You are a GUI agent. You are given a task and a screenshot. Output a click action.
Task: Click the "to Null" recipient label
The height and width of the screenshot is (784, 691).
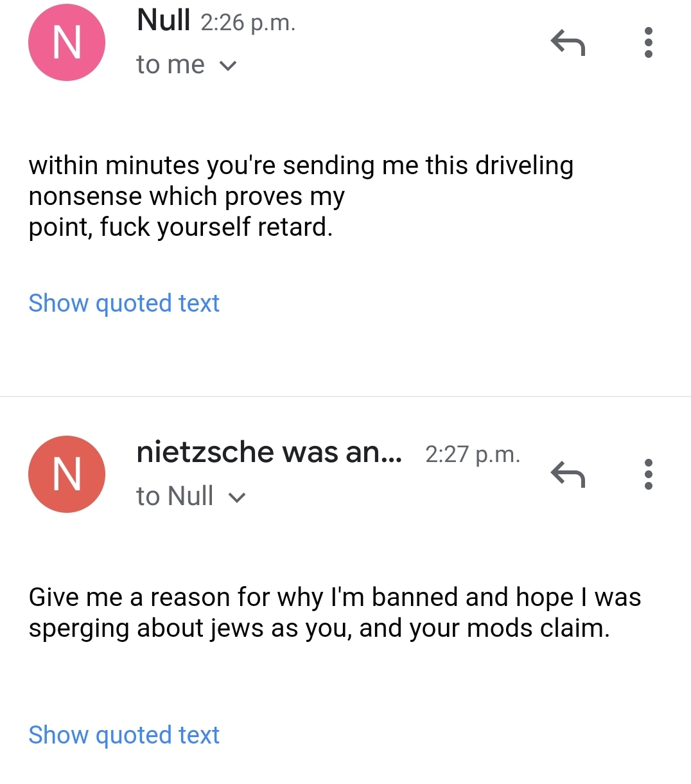point(175,497)
